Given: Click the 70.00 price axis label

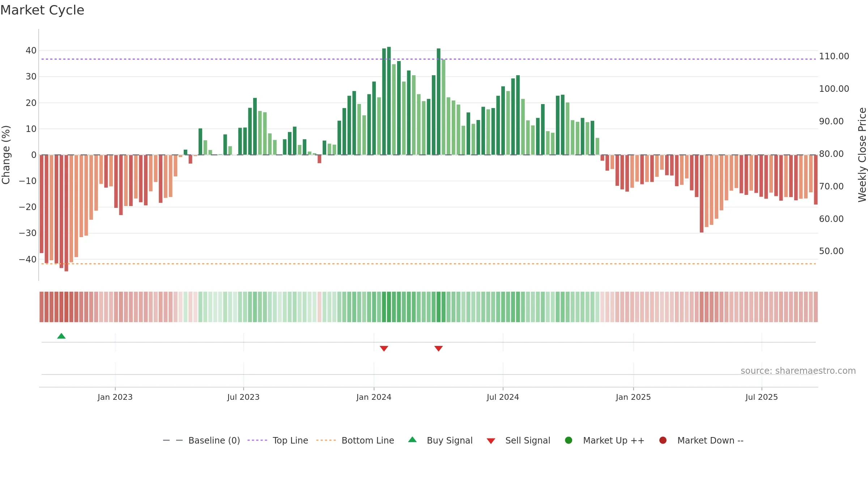Looking at the screenshot, I should click(x=831, y=187).
